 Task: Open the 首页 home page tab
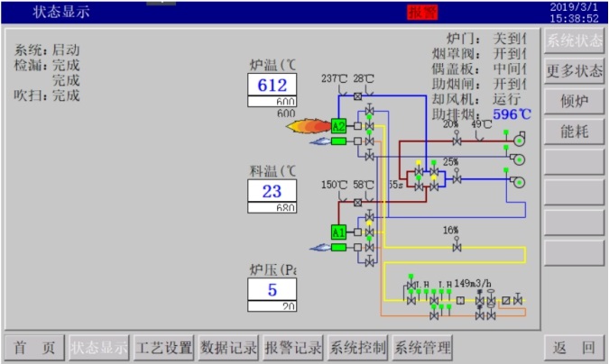[x=34, y=347]
